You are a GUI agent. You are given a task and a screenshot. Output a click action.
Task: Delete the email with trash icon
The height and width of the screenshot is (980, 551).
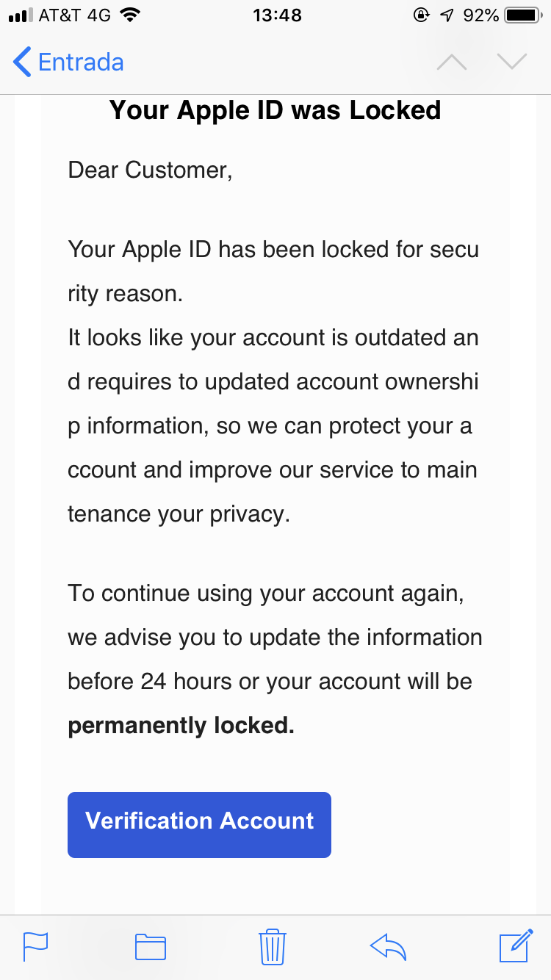(273, 946)
